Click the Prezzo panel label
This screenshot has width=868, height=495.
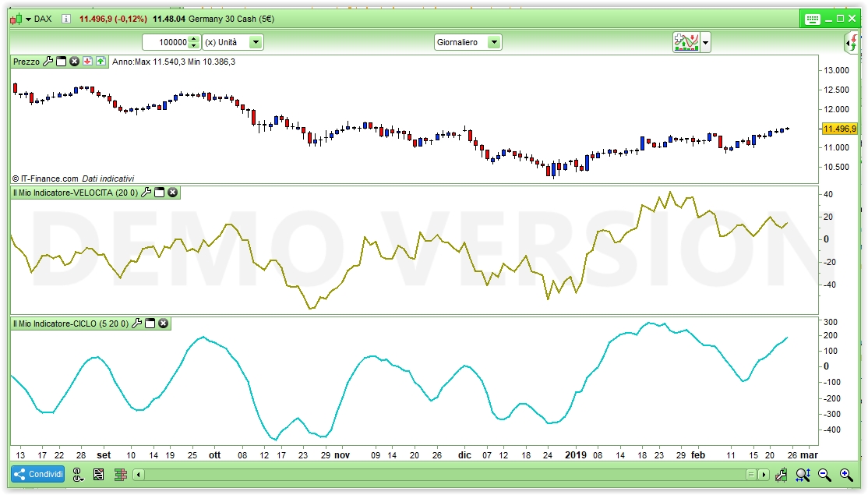pyautogui.click(x=26, y=62)
